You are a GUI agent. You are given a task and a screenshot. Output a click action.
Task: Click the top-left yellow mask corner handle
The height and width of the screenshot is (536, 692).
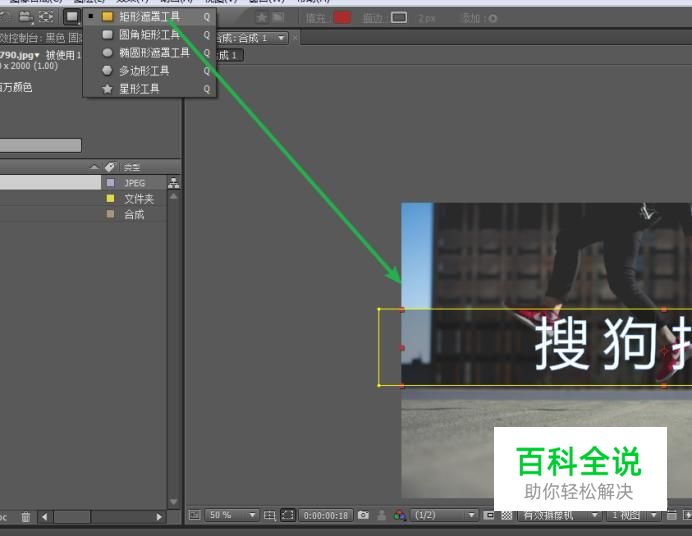tap(379, 309)
